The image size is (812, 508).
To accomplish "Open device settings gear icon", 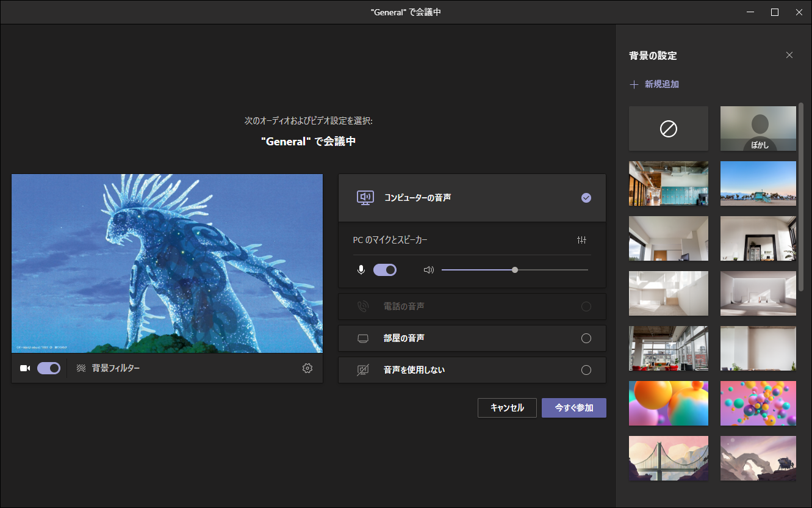I will point(307,368).
